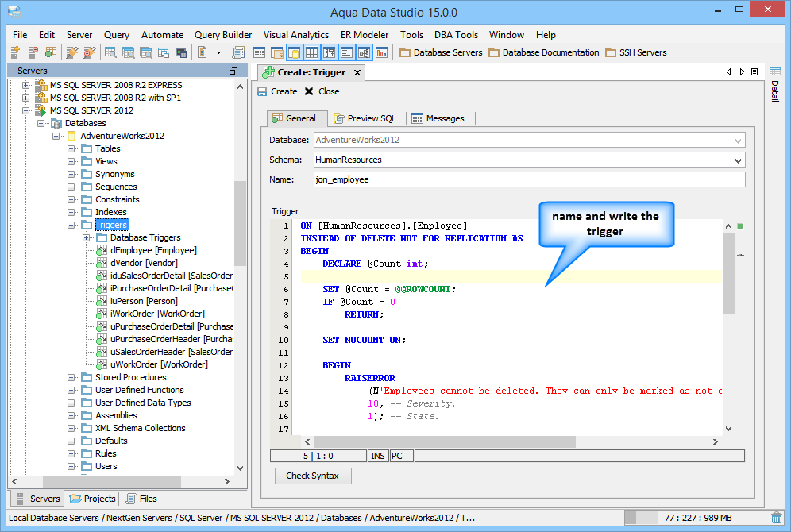Toggle the yellow database cylinder toolbar button
The image size is (791, 532).
293,52
